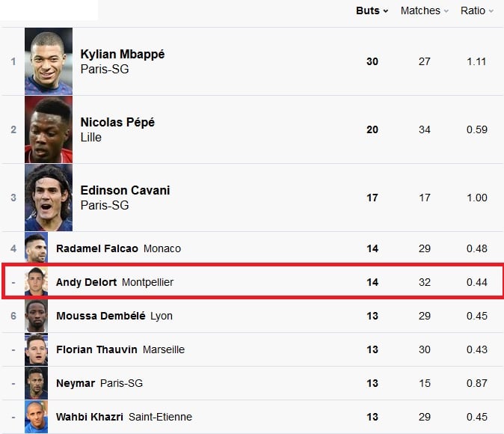504x434 pixels.
Task: Click Neymar's small portrait
Action: point(37,383)
